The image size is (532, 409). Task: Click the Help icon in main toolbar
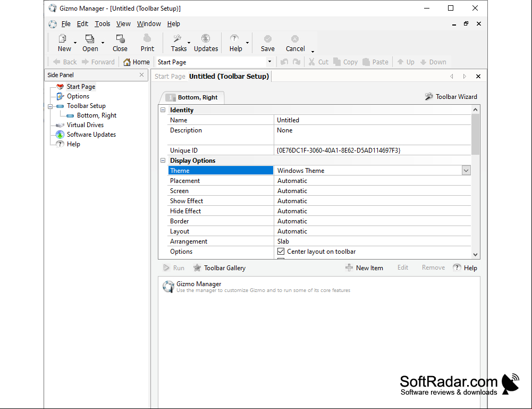pos(234,38)
